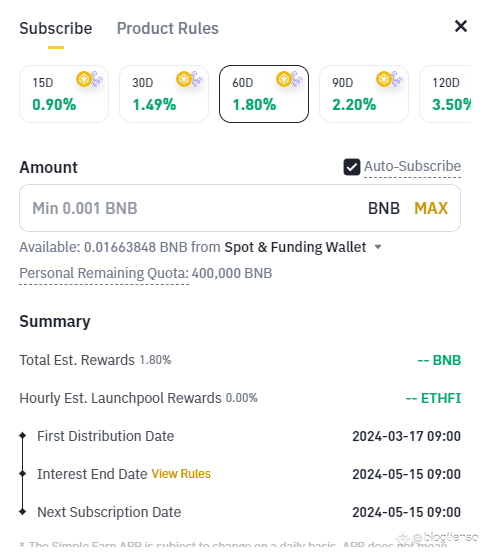Switch to the Product Rules tab
This screenshot has width=486, height=555.
click(168, 28)
